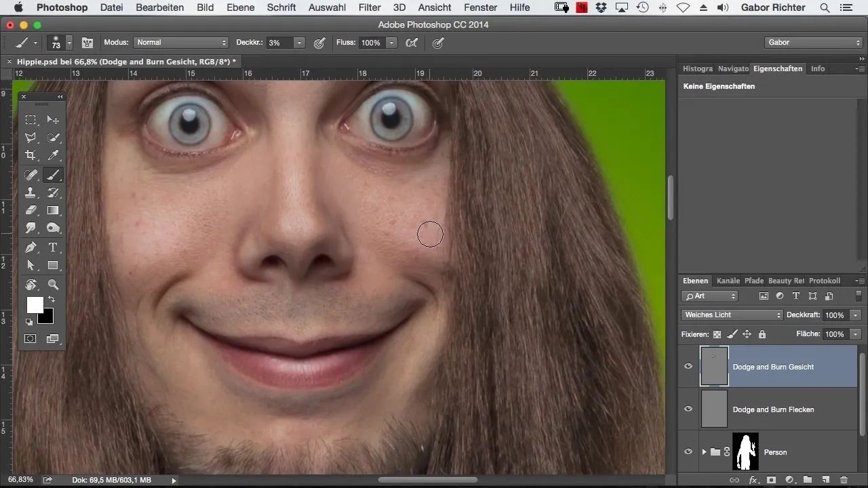
Task: Click the white foreground color swatch
Action: tap(35, 305)
